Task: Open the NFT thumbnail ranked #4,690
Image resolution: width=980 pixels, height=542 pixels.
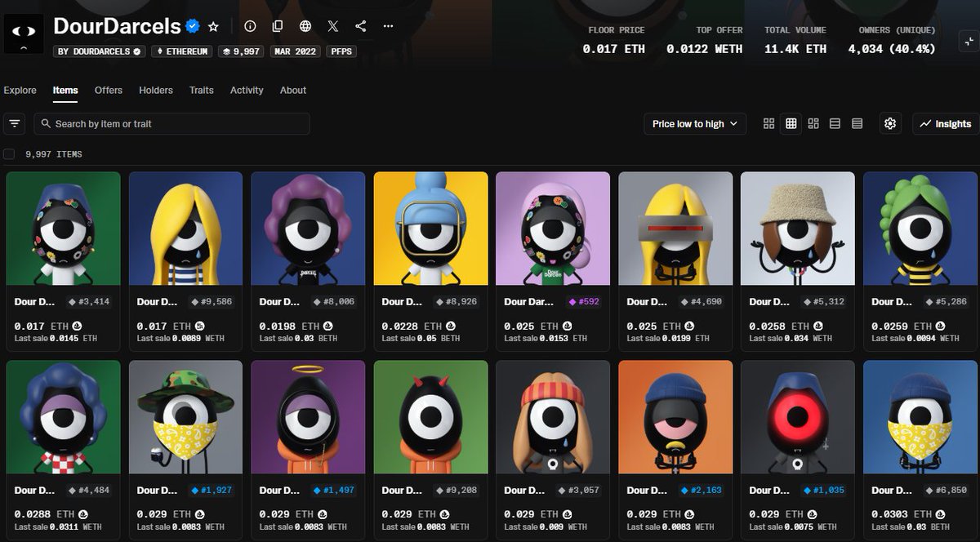Action: click(675, 228)
